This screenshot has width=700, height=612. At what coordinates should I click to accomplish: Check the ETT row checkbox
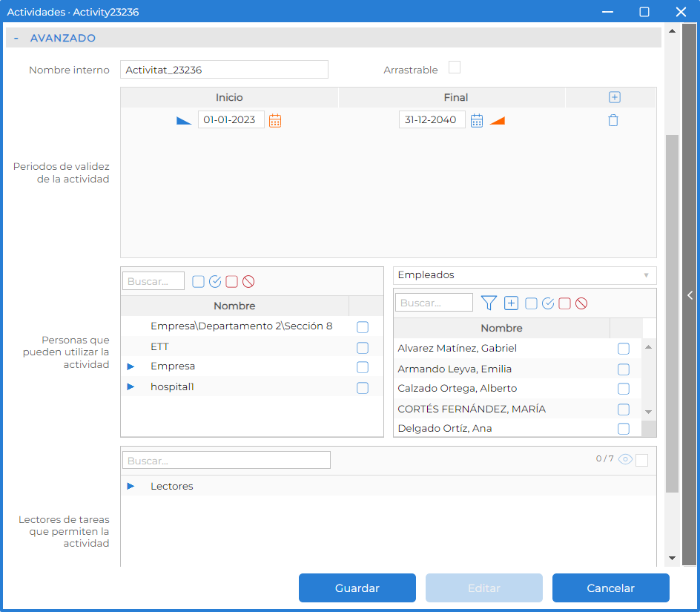tap(363, 348)
